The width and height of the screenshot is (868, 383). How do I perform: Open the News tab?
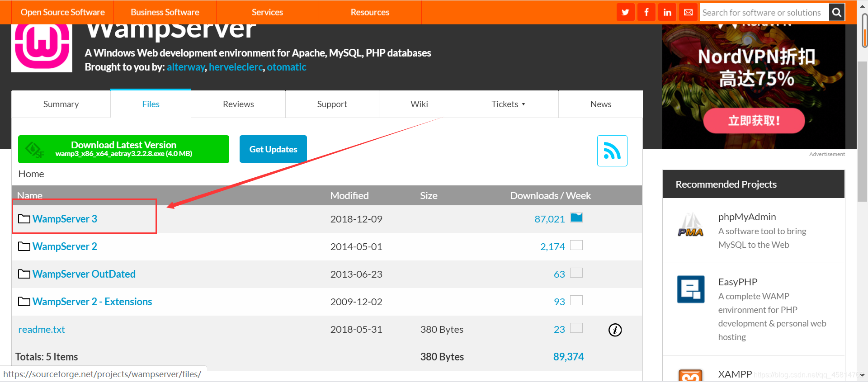(x=601, y=104)
